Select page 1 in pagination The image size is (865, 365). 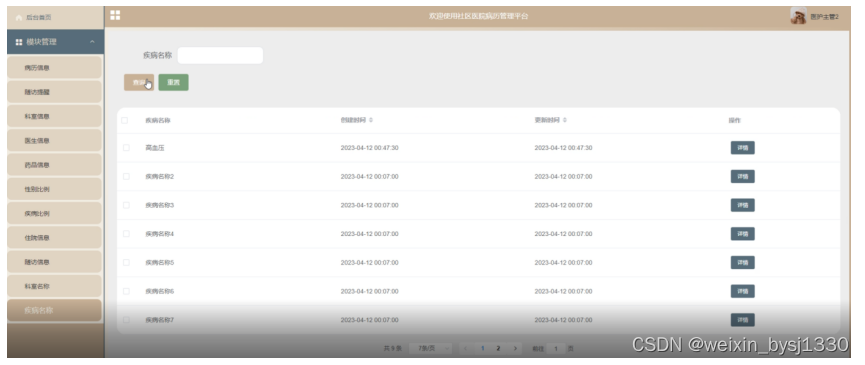(x=482, y=348)
